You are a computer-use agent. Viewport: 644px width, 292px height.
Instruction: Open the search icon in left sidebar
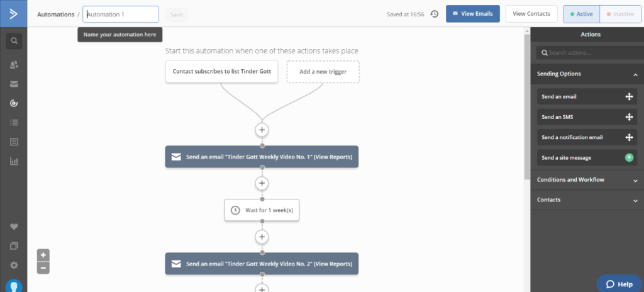(x=14, y=41)
